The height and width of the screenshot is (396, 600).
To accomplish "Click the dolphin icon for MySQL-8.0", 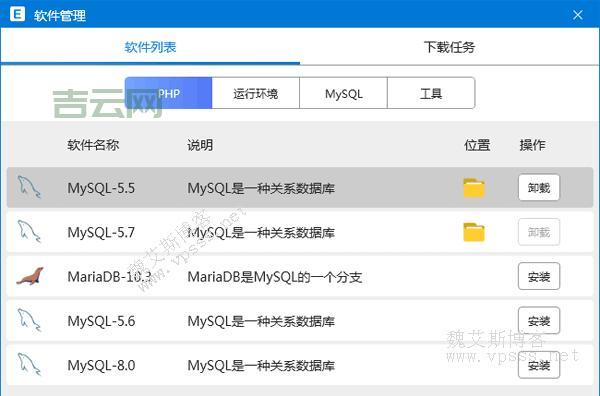I will tap(29, 364).
